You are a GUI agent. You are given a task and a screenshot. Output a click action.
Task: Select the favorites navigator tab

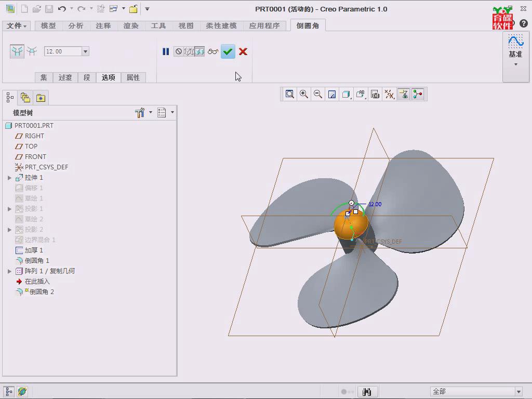coord(41,98)
